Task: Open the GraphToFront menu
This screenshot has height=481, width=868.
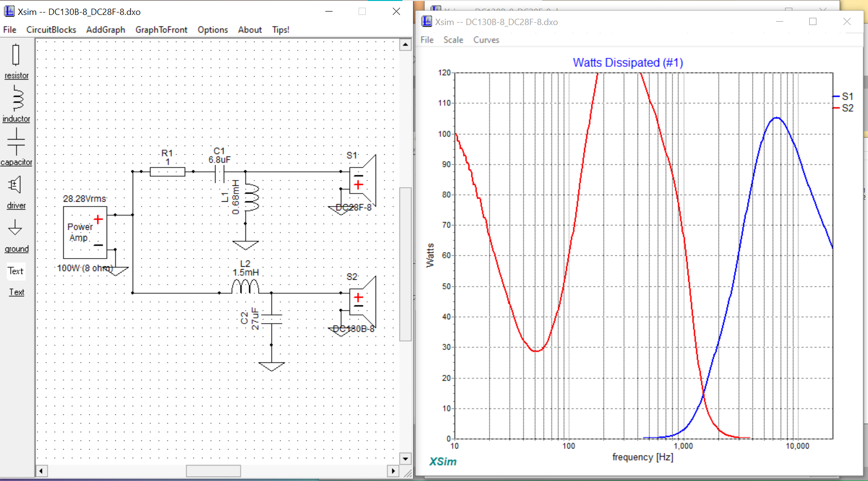Action: tap(161, 30)
